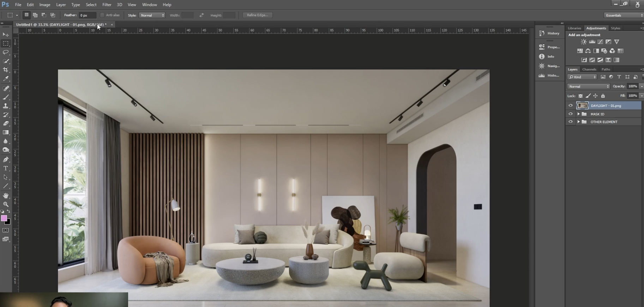Select the Eyedropper tool
The image size is (644, 307).
pos(6,79)
